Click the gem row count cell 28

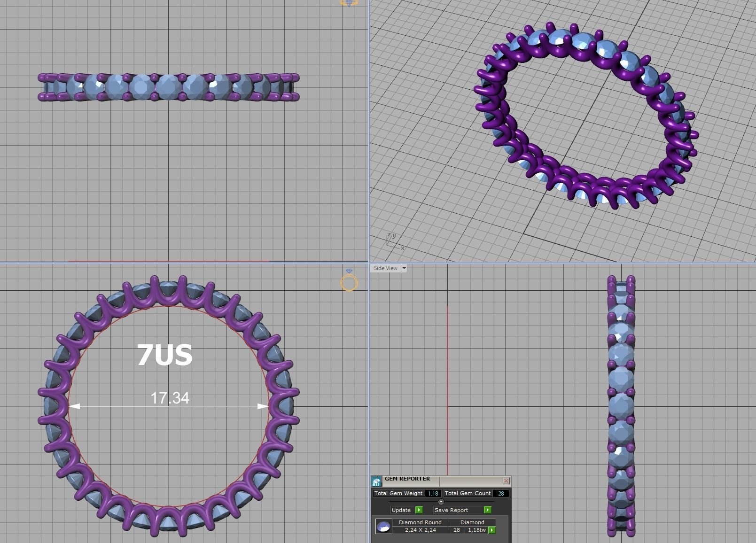456,530
